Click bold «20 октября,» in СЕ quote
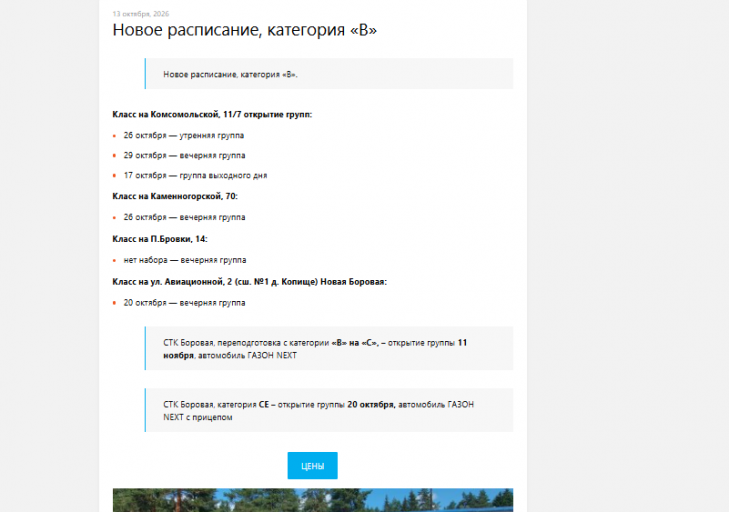Image resolution: width=729 pixels, height=512 pixels. click(x=371, y=405)
